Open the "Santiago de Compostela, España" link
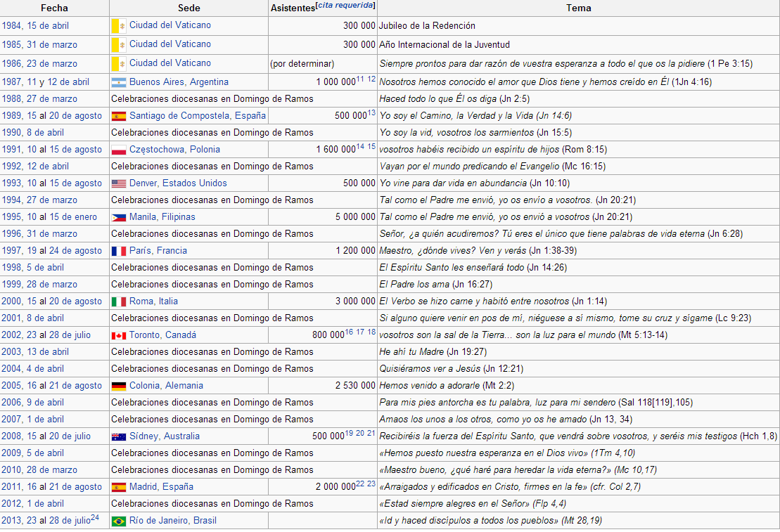The height and width of the screenshot is (532, 780). click(x=198, y=116)
